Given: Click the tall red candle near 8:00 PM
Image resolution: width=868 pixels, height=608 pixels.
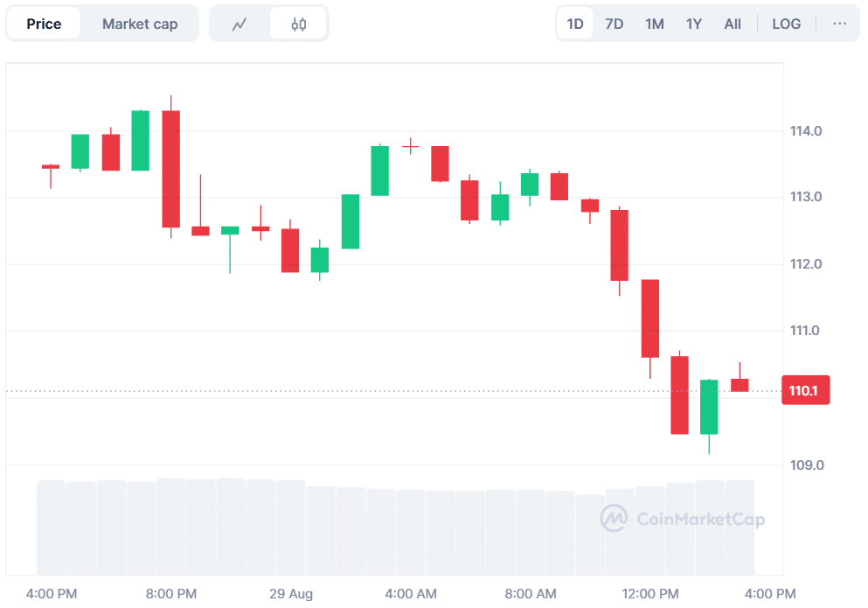Looking at the screenshot, I should [170, 169].
